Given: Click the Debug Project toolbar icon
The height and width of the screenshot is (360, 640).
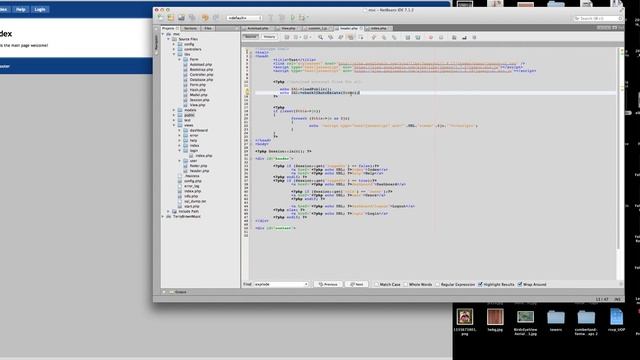Looking at the screenshot, I should (x=302, y=18).
